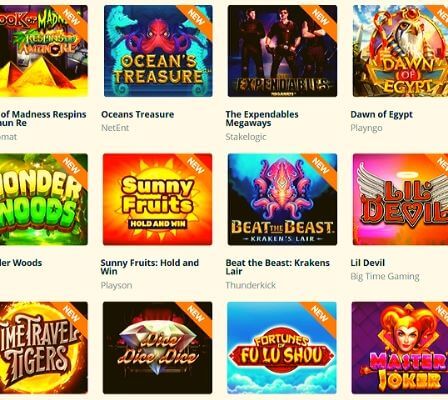Click the Thunderkick provider label
This screenshot has height=400, width=448.
pyautogui.click(x=250, y=285)
